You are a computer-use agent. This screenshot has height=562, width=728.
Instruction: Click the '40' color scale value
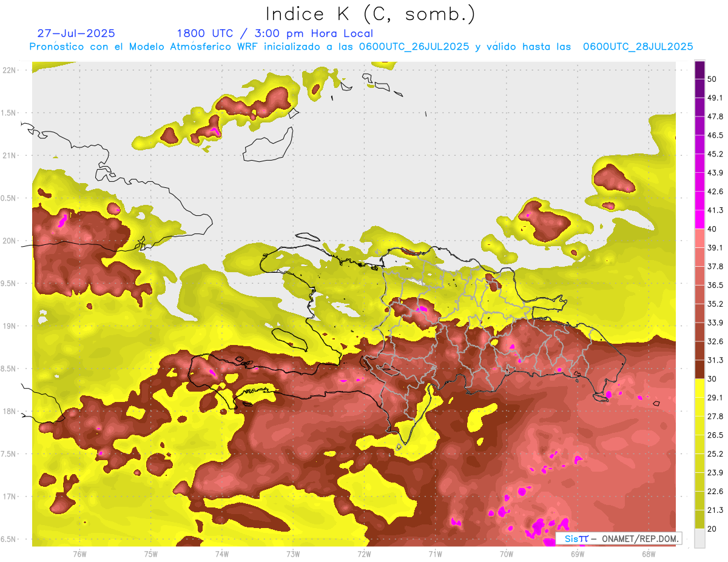point(712,229)
